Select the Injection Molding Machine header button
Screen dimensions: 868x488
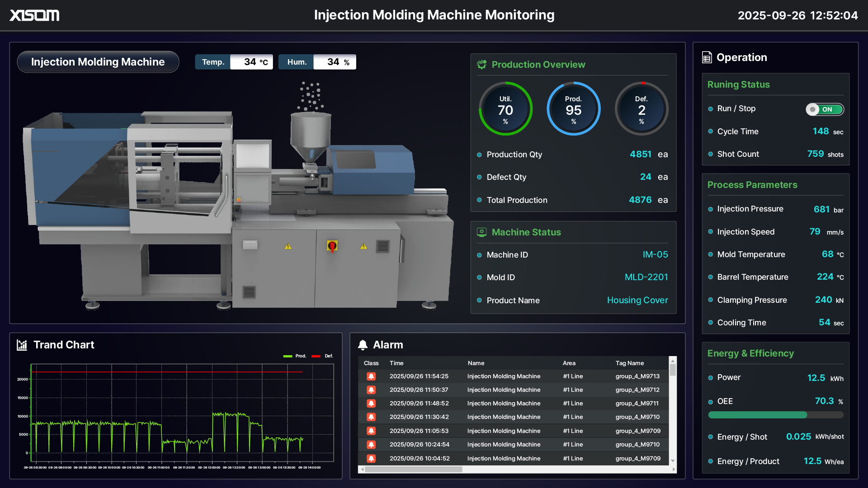(x=98, y=61)
